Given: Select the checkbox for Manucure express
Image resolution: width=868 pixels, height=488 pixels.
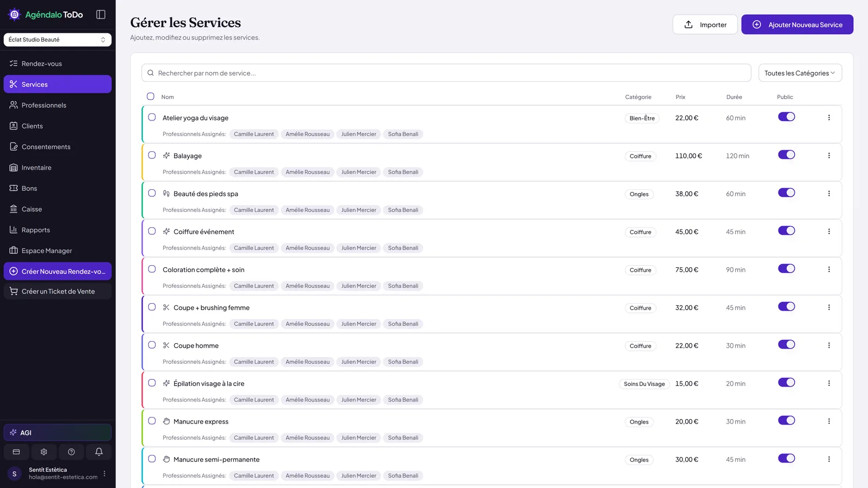Looking at the screenshot, I should coord(152,421).
